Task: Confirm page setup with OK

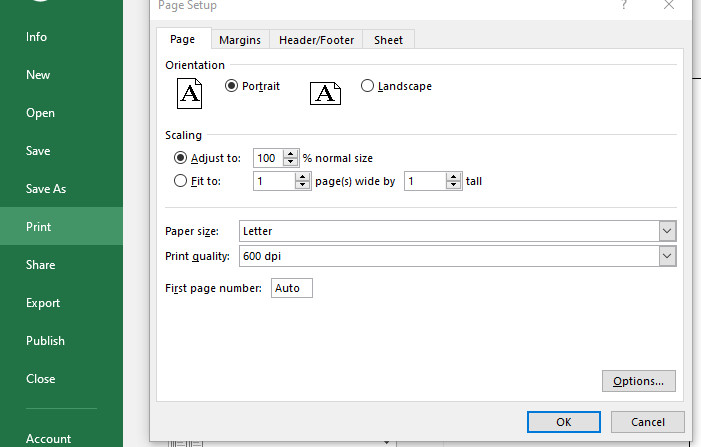Action: (563, 422)
